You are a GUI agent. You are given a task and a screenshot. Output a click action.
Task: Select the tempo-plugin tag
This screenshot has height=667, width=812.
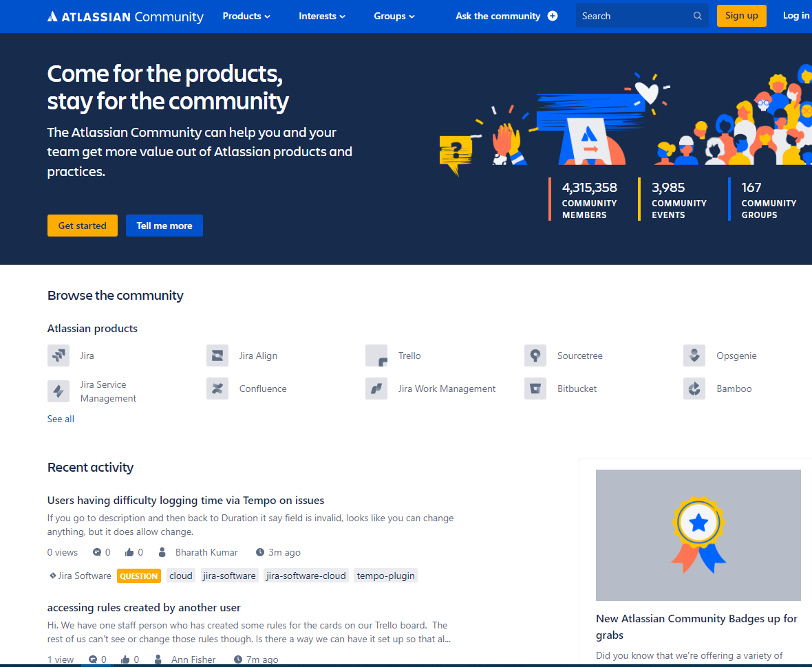pos(386,576)
